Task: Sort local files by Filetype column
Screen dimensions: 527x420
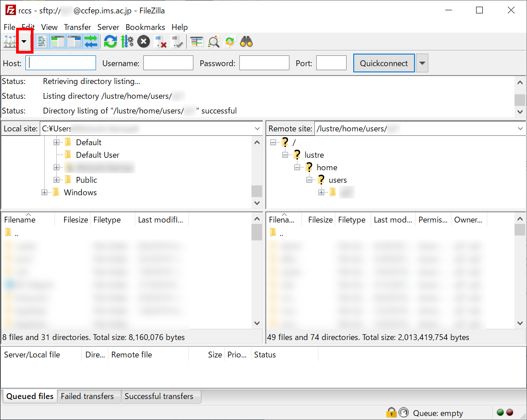Action: (x=113, y=219)
